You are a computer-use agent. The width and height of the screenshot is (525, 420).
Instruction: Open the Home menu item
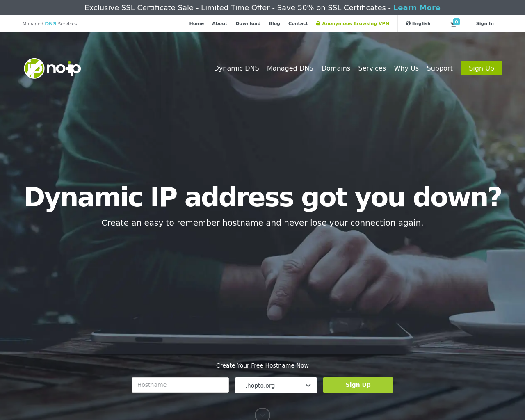pyautogui.click(x=196, y=23)
